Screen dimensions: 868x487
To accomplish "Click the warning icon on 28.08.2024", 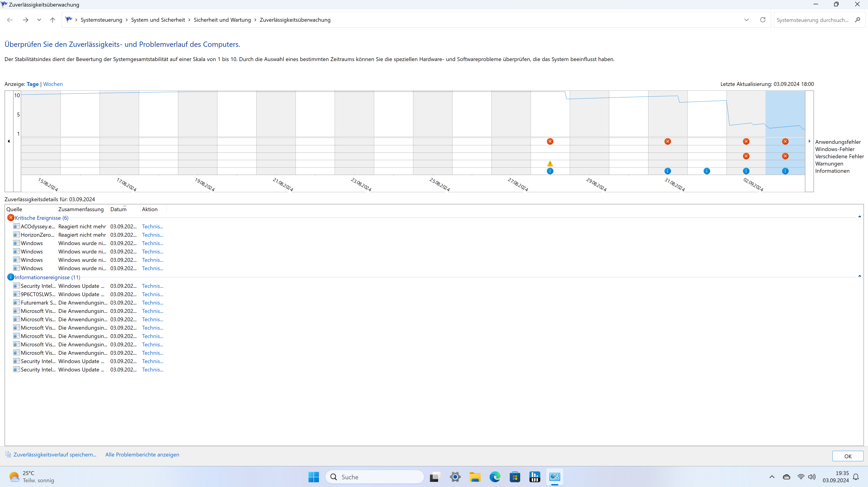I will point(550,164).
